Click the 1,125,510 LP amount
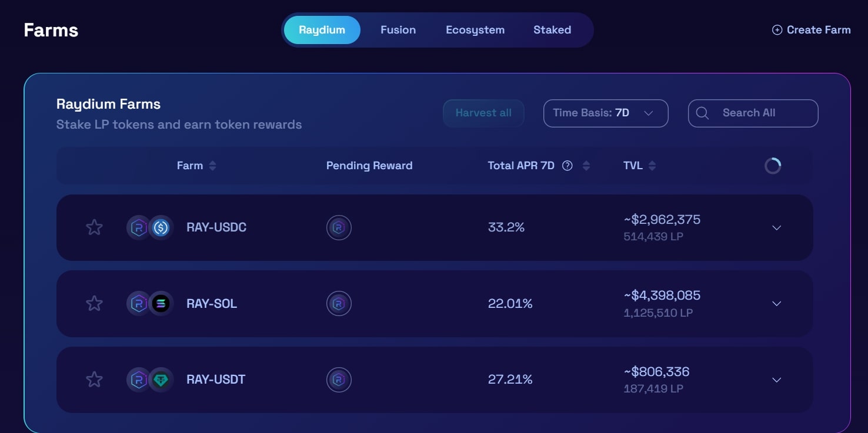 [658, 313]
